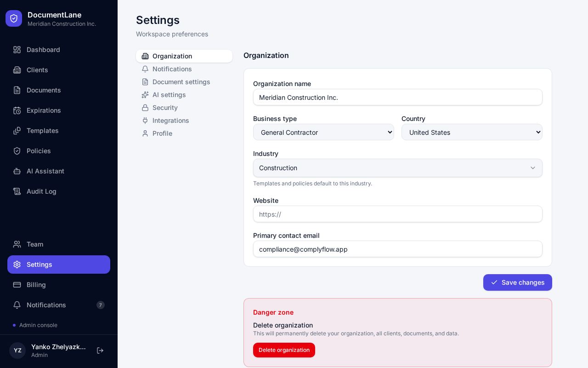Image resolution: width=588 pixels, height=368 pixels.
Task: Click the Expirations calendar icon
Action: coord(17,110)
